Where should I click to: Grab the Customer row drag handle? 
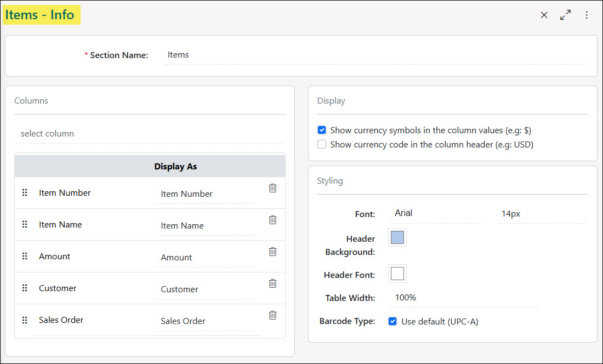(25, 288)
